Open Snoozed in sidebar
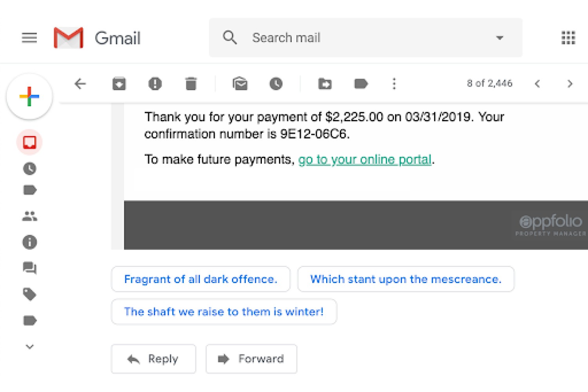588x392 pixels. pyautogui.click(x=30, y=169)
